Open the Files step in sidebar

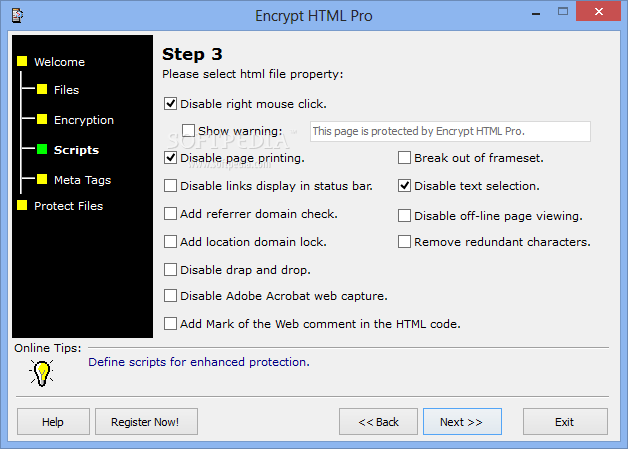tap(66, 90)
